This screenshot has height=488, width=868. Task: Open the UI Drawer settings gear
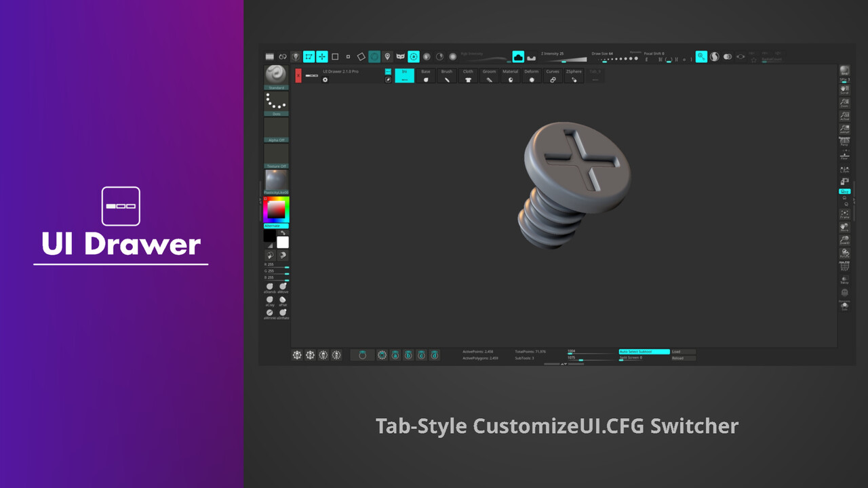click(x=325, y=80)
